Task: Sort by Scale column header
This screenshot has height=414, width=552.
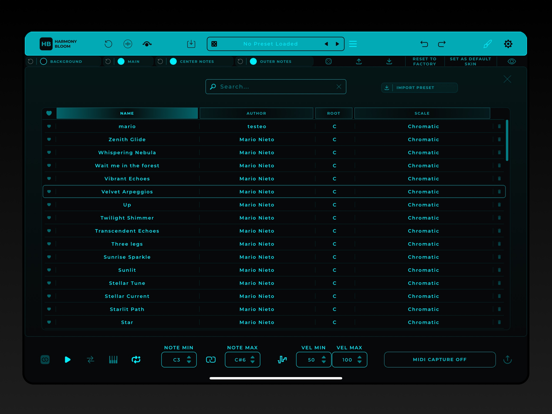Action: 422,113
